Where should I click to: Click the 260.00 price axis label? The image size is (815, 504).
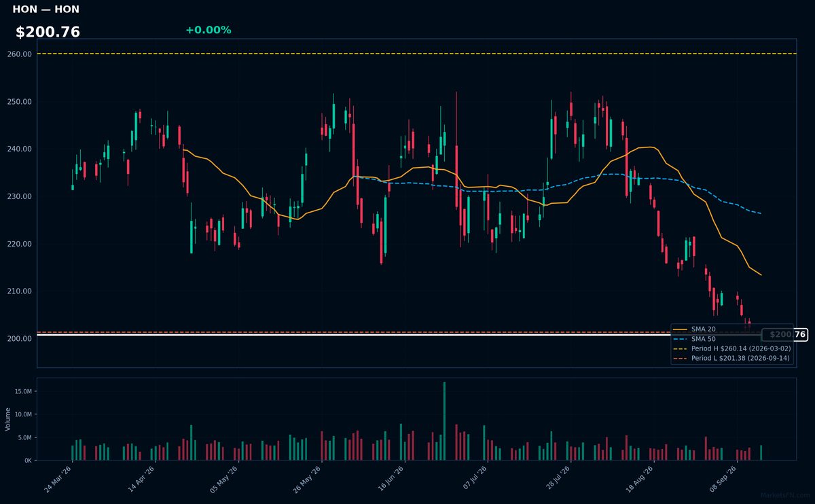(20, 54)
